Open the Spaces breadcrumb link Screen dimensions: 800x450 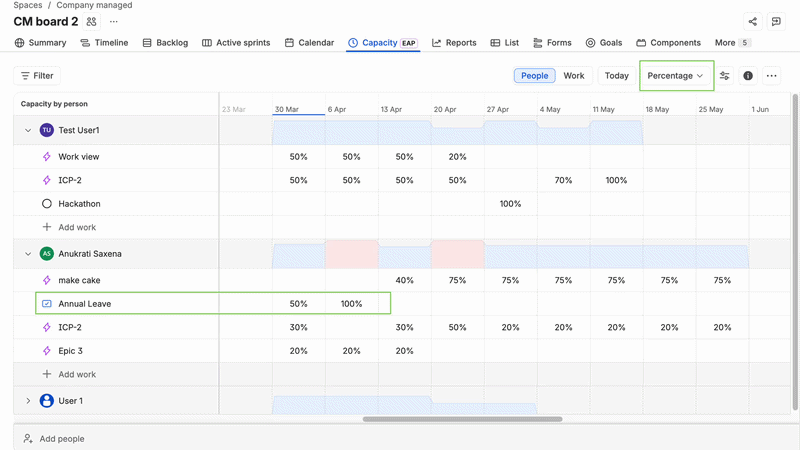pos(28,5)
